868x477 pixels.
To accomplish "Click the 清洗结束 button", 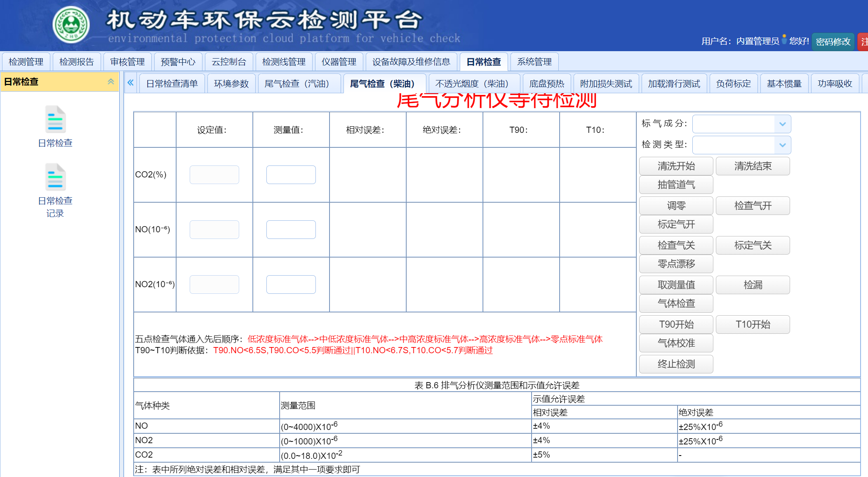I will tap(753, 166).
